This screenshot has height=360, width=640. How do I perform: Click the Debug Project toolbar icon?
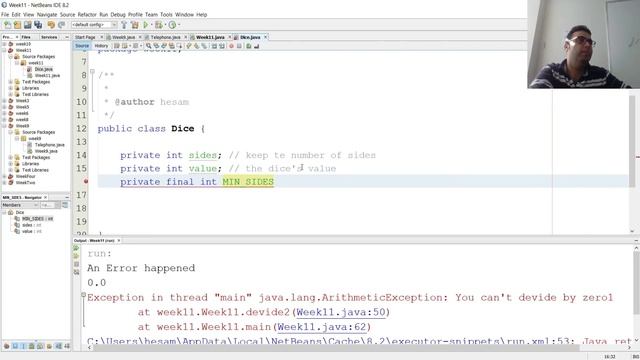[x=158, y=25]
